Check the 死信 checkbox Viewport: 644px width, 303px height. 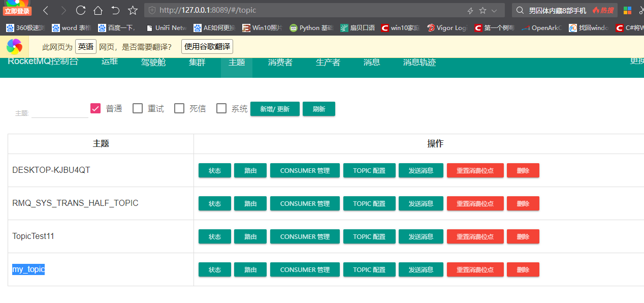179,108
